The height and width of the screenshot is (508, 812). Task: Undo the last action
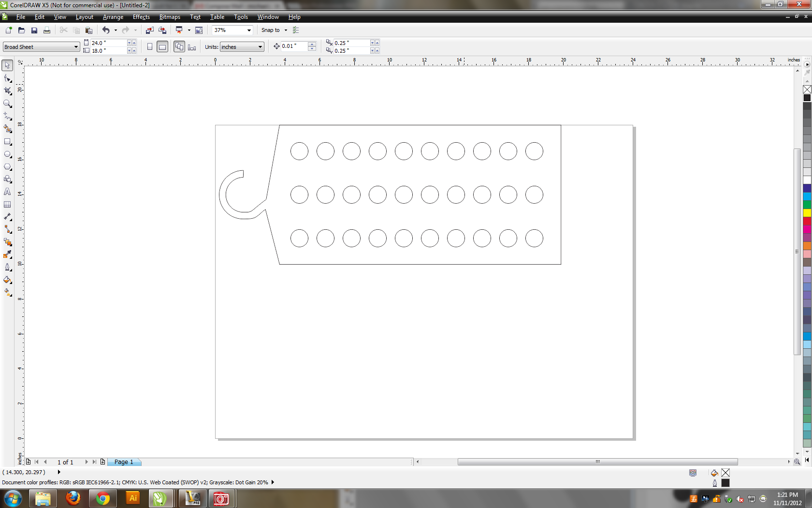[106, 30]
